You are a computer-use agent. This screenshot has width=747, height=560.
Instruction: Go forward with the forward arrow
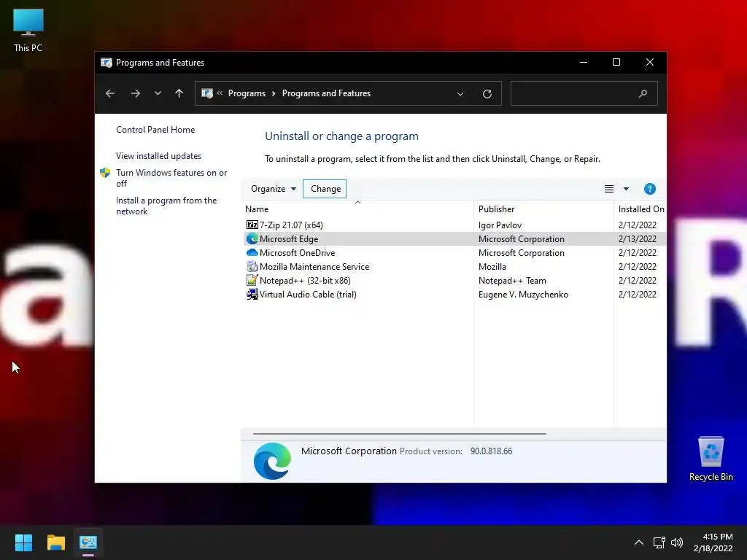pyautogui.click(x=135, y=93)
